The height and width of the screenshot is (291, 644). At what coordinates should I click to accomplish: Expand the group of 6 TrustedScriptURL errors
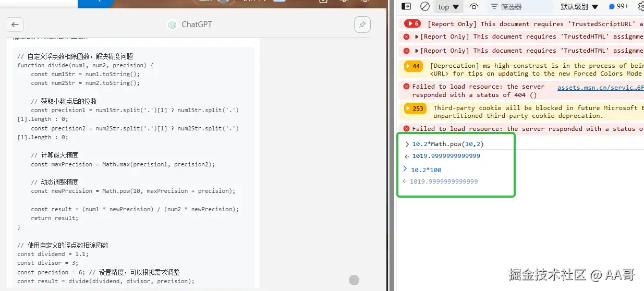[x=412, y=23]
